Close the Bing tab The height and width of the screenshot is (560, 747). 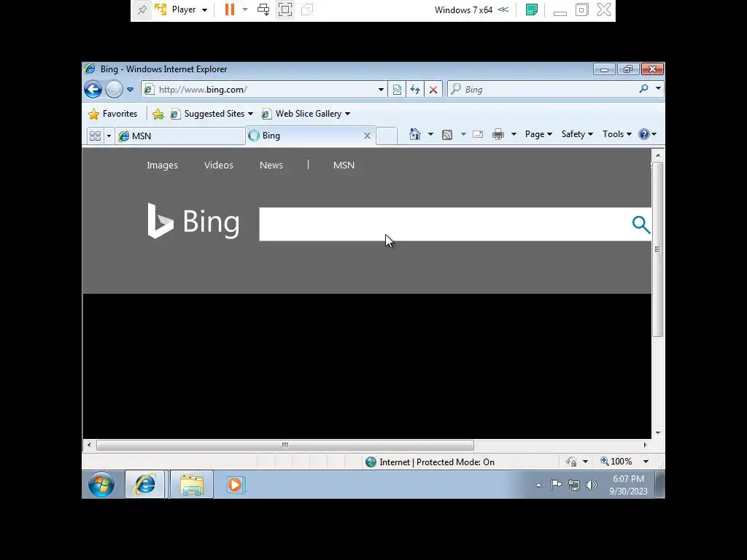(x=368, y=136)
